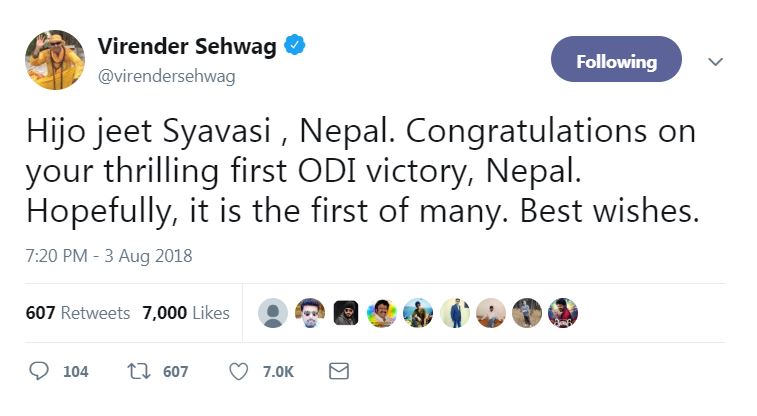Click the liker avatar with blue suit

(455, 313)
